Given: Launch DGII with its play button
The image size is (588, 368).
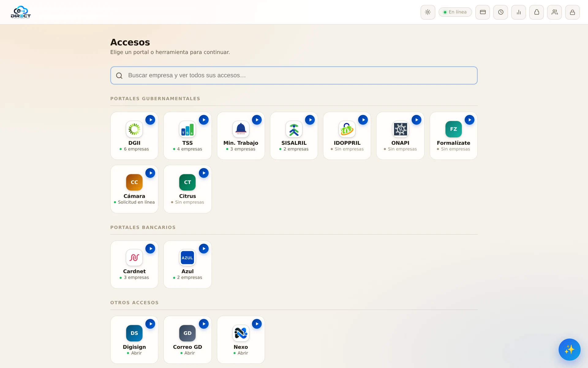Looking at the screenshot, I should click(150, 120).
